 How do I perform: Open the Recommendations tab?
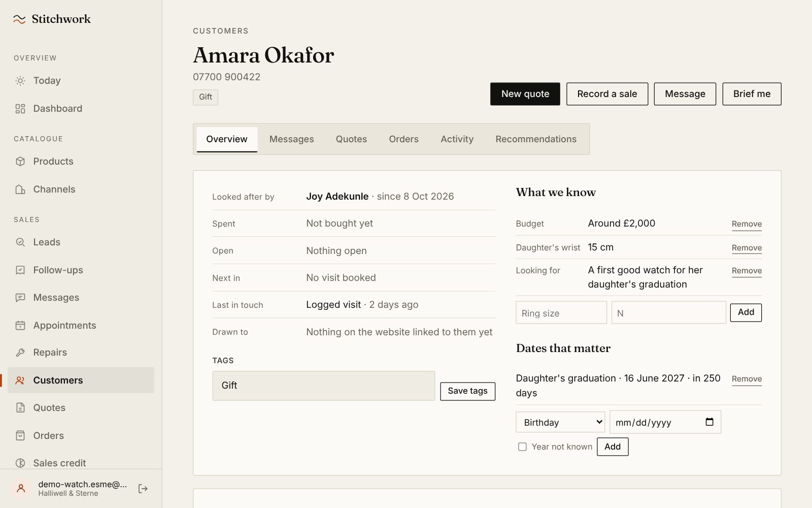coord(536,139)
